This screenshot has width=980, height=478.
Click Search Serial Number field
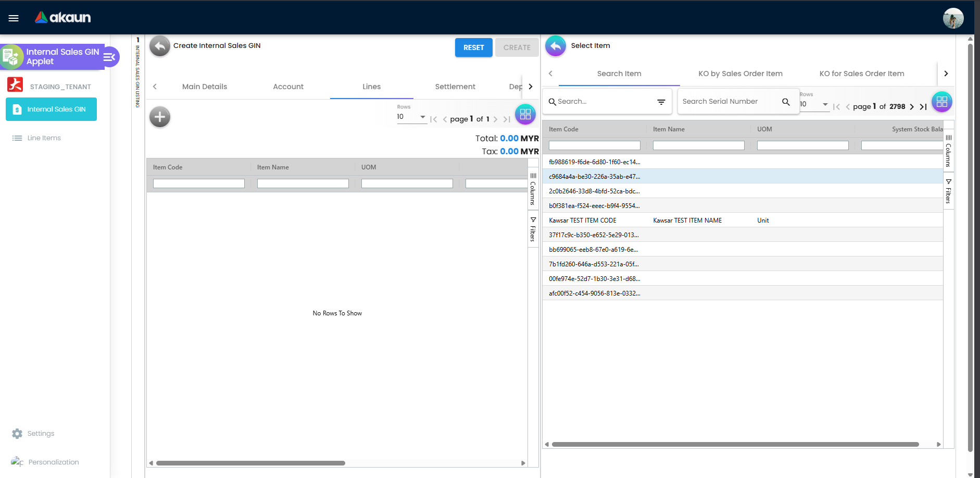729,102
